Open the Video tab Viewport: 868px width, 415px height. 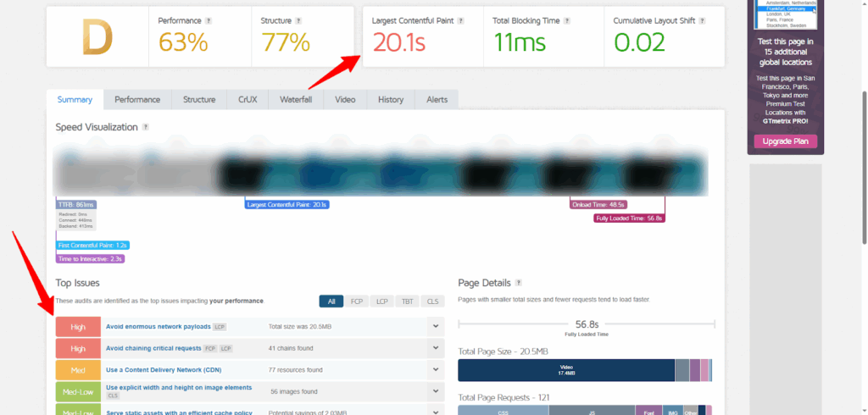(345, 100)
